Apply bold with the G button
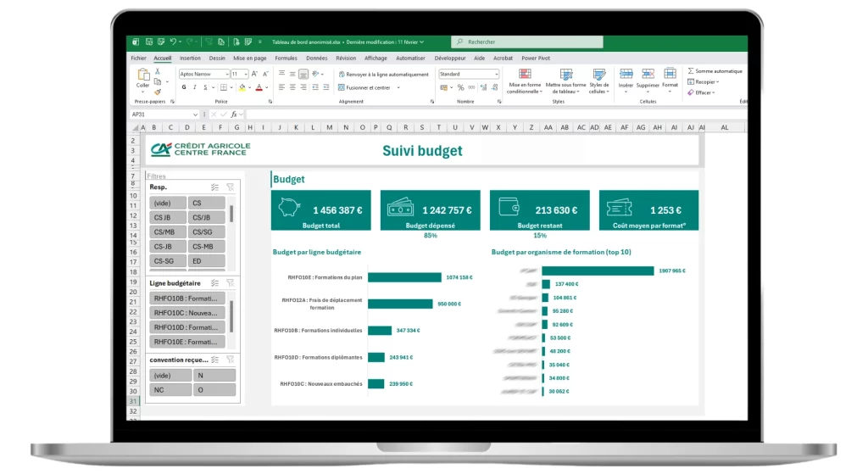The width and height of the screenshot is (868, 474). pos(183,87)
